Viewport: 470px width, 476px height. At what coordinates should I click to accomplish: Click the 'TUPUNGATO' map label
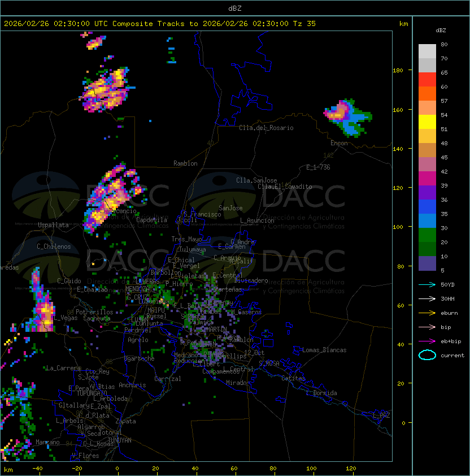[92, 393]
